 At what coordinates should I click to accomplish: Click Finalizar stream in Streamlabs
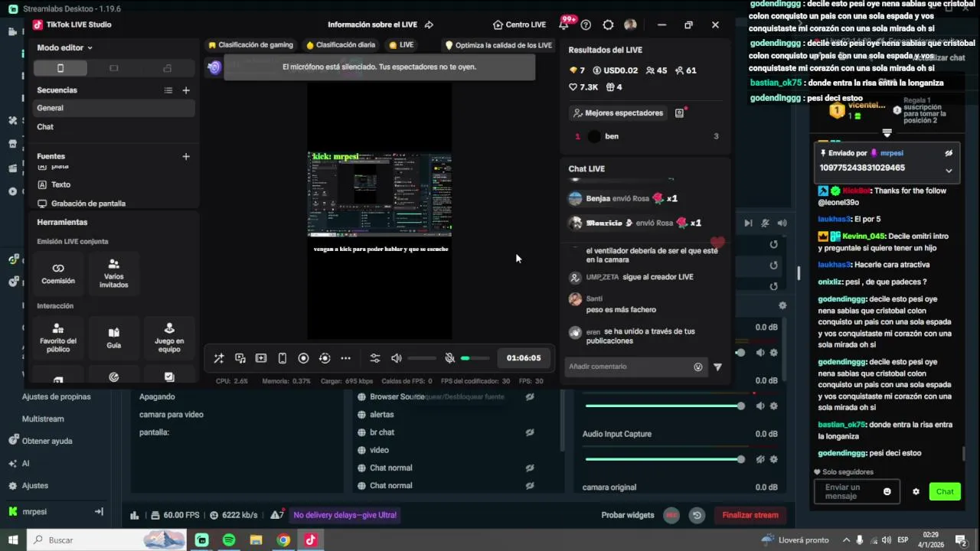[x=750, y=515]
